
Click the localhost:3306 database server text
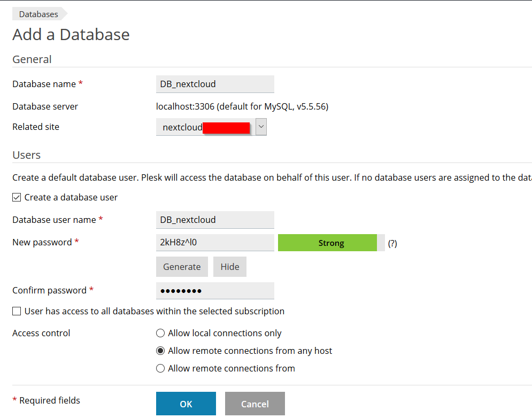242,106
